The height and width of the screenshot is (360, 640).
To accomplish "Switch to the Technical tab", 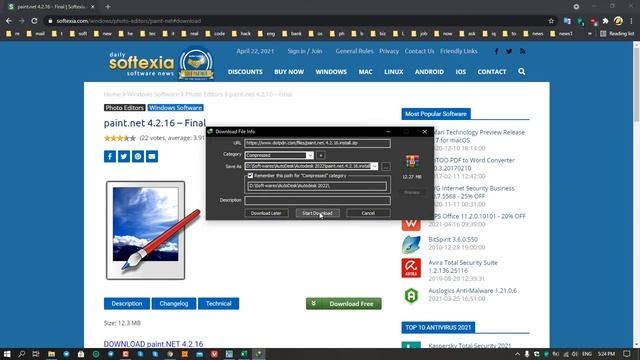I will coord(218,304).
